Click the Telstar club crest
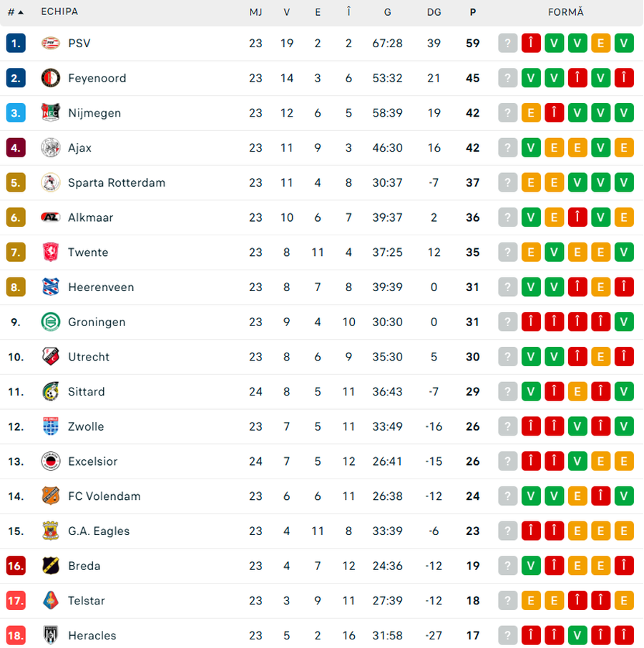Viewport: 644px width, 648px height. coord(51,601)
